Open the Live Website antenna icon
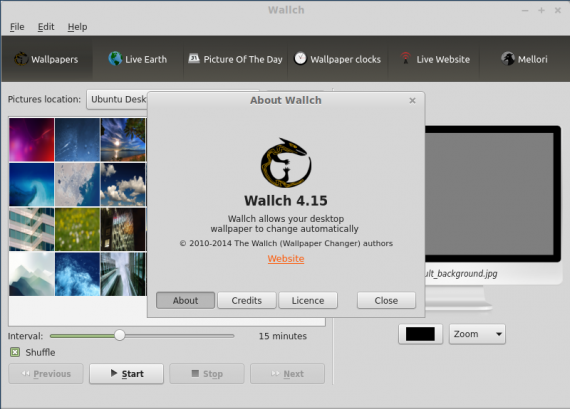Viewport: 570px width, 409px height. [406, 59]
